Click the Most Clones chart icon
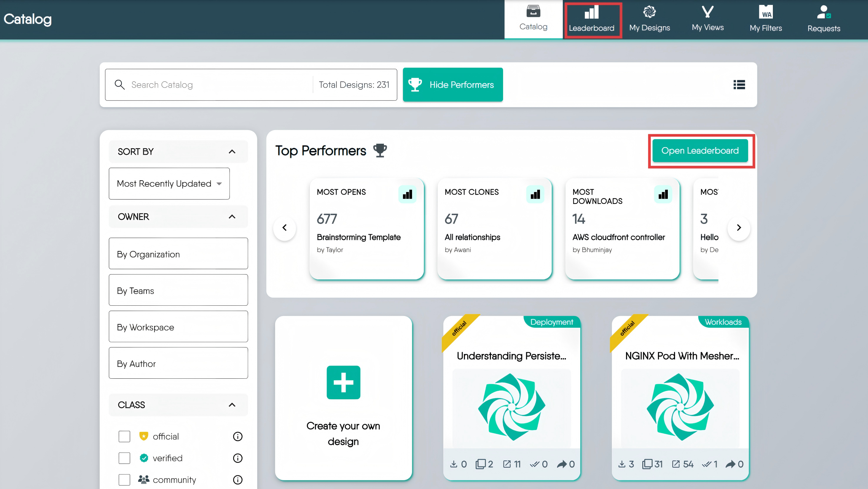 [x=535, y=195]
